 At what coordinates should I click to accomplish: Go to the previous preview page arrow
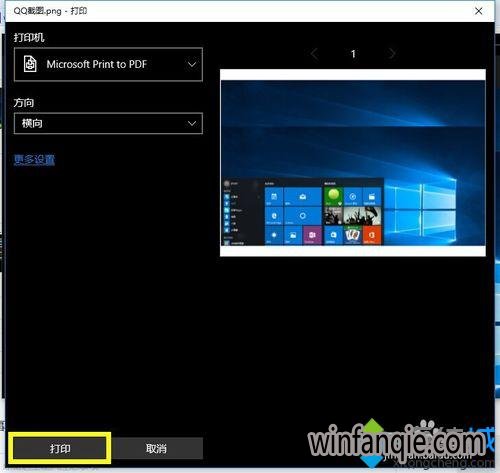click(x=314, y=54)
